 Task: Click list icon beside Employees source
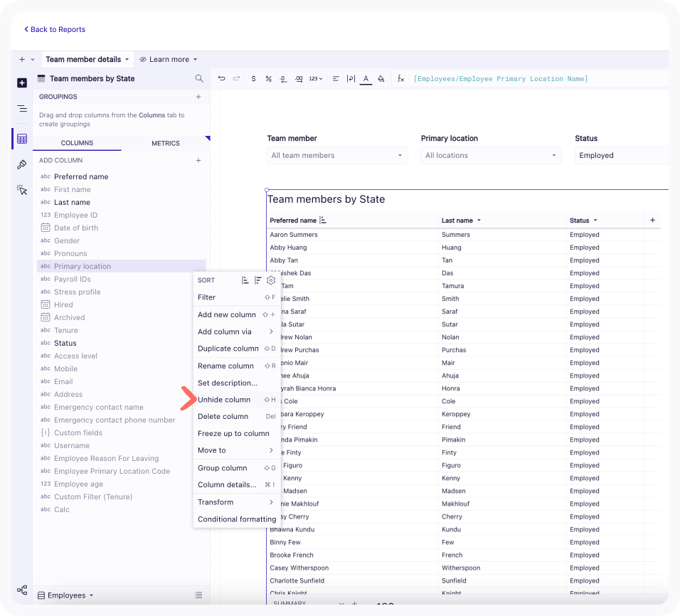tap(198, 595)
